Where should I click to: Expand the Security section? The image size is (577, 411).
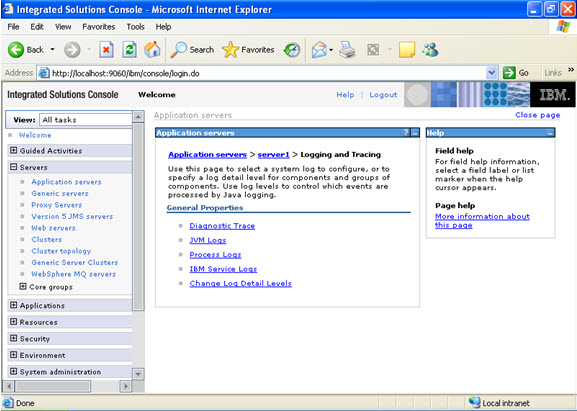[x=14, y=338]
